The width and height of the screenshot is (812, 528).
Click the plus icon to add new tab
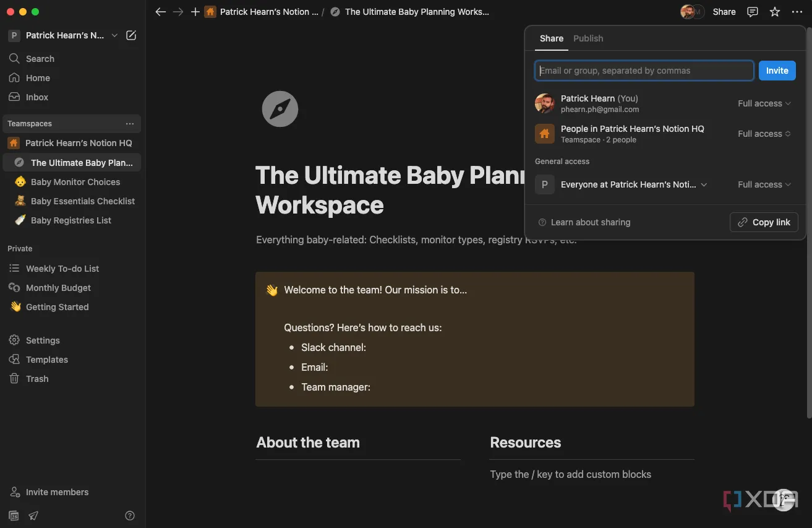[x=195, y=12]
